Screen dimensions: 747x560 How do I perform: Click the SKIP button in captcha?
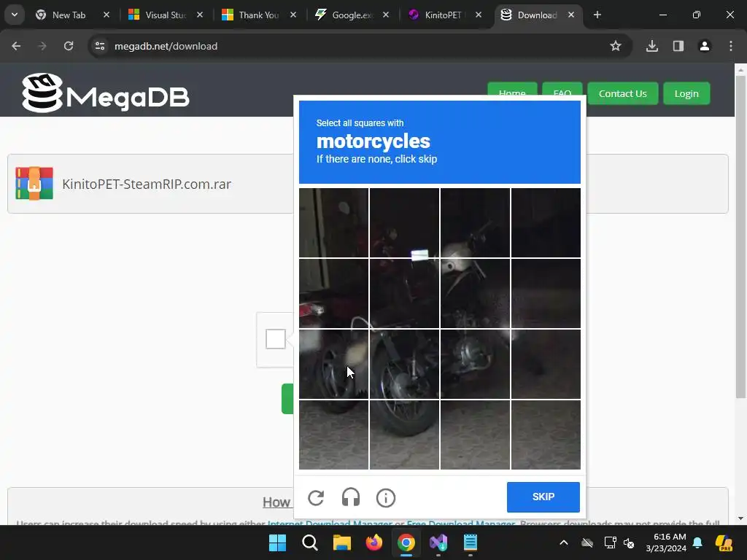543,497
